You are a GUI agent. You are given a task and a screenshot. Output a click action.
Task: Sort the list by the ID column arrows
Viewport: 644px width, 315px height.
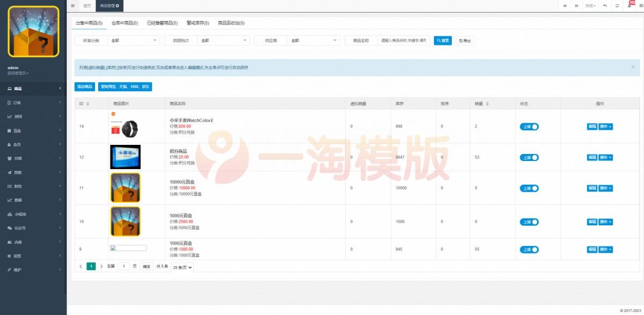tap(87, 103)
